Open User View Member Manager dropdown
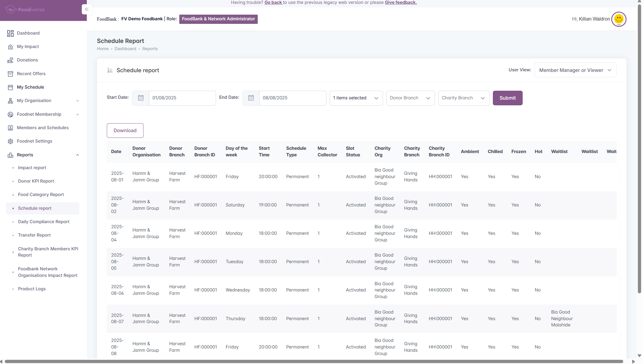Screen dimensions: 642x364 tap(575, 70)
